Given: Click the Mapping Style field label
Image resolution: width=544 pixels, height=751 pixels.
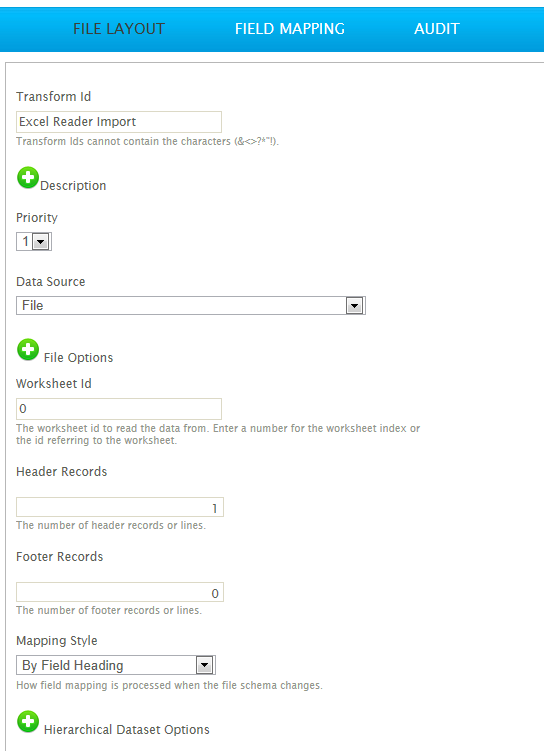Looking at the screenshot, I should (57, 641).
